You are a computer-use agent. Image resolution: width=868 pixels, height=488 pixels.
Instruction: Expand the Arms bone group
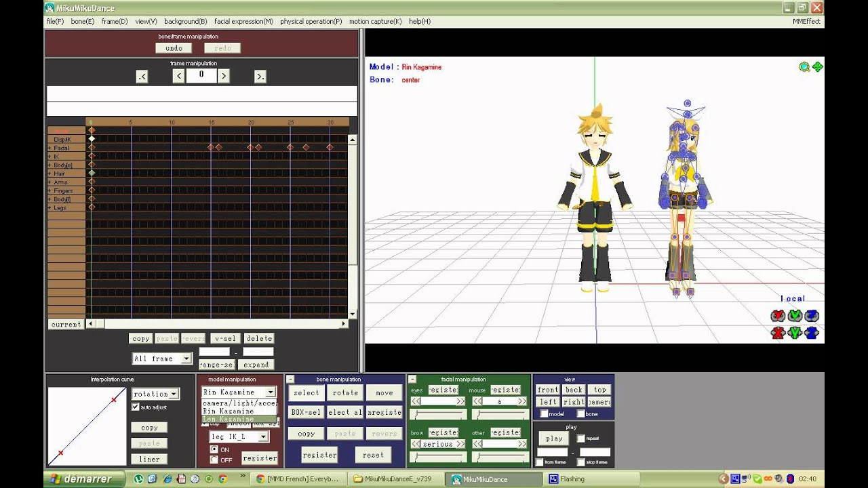click(x=50, y=182)
